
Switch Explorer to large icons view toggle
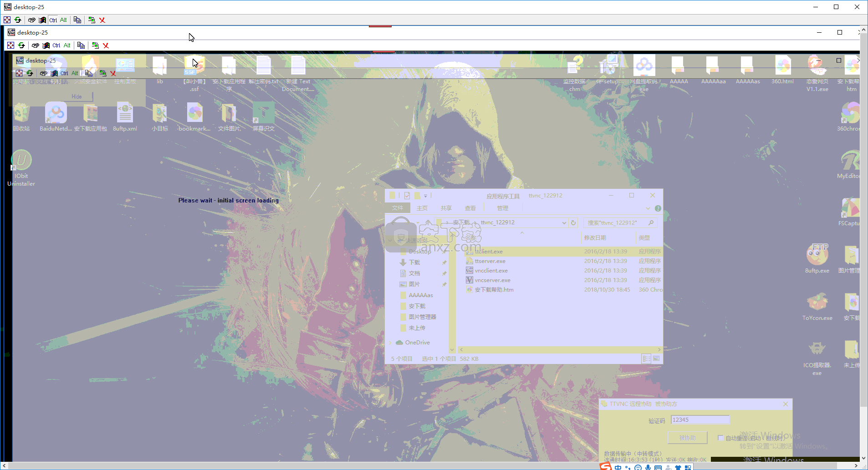pyautogui.click(x=656, y=359)
